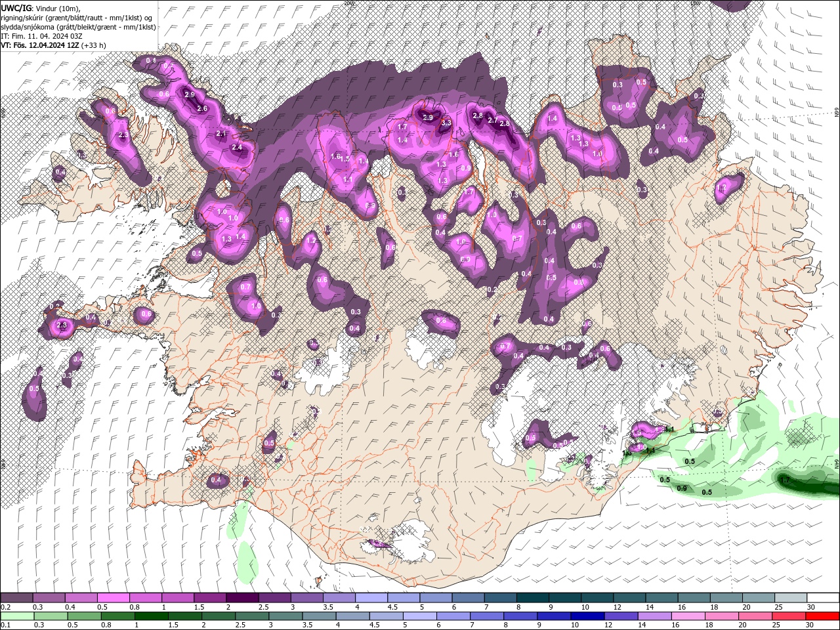
Task: Select the violet rain swatch between 14 and 16
Action: coord(654,616)
